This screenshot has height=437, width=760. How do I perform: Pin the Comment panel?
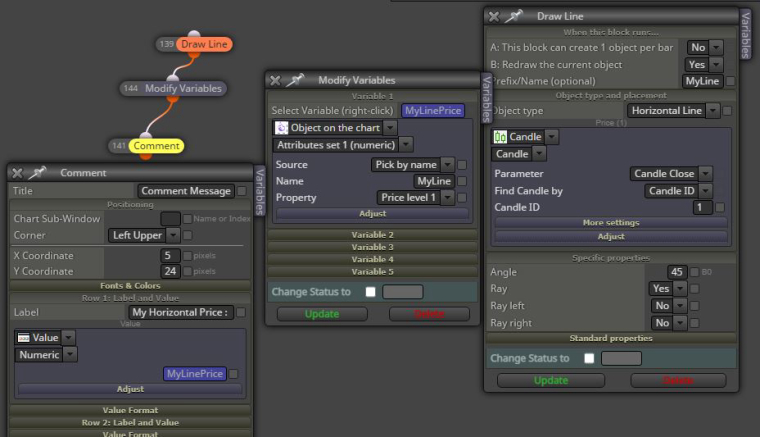pyautogui.click(x=38, y=172)
